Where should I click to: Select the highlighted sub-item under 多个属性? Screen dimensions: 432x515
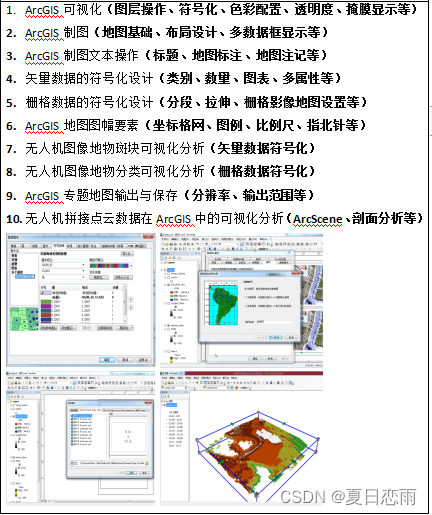pos(25,276)
